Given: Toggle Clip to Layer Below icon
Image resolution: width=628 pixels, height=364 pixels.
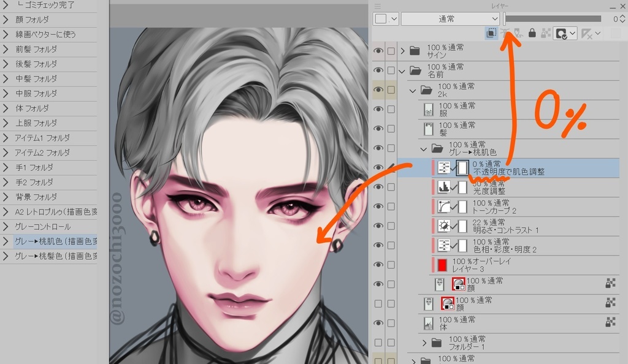Looking at the screenshot, I should coord(491,33).
